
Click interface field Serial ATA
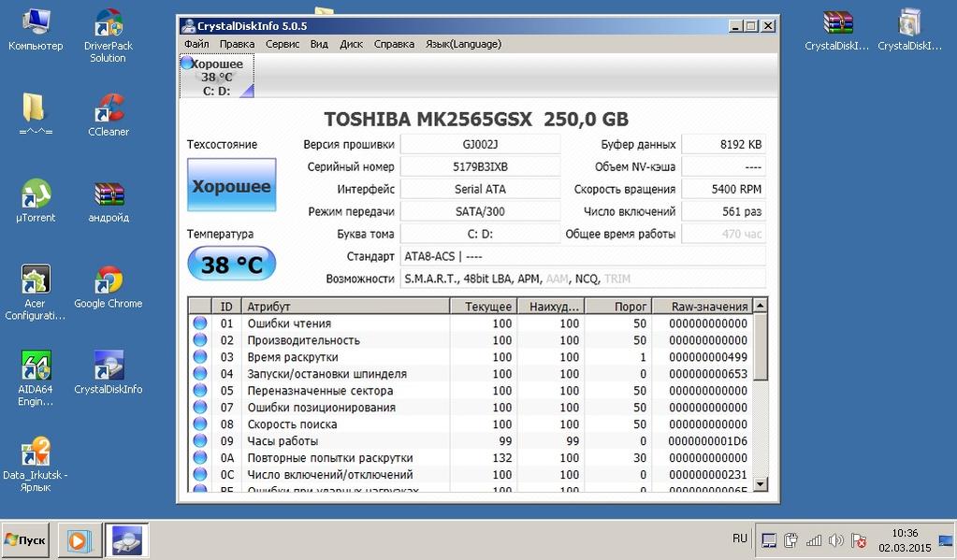tap(480, 189)
